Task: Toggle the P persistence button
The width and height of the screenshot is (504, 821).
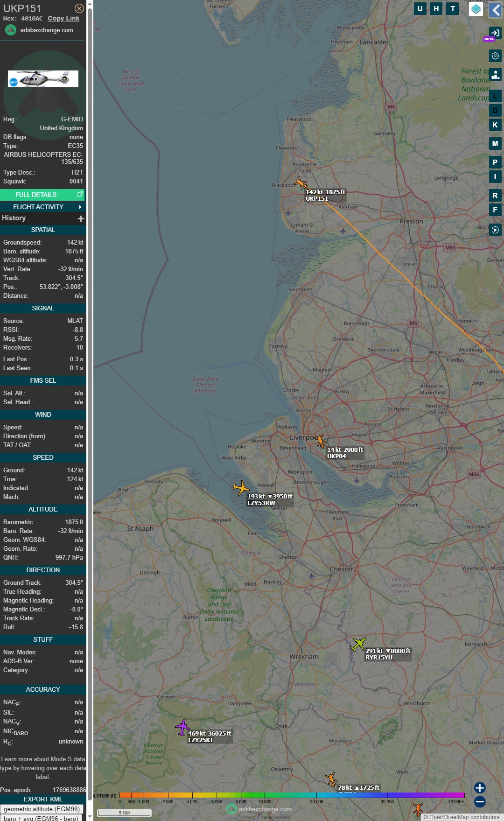Action: click(495, 162)
